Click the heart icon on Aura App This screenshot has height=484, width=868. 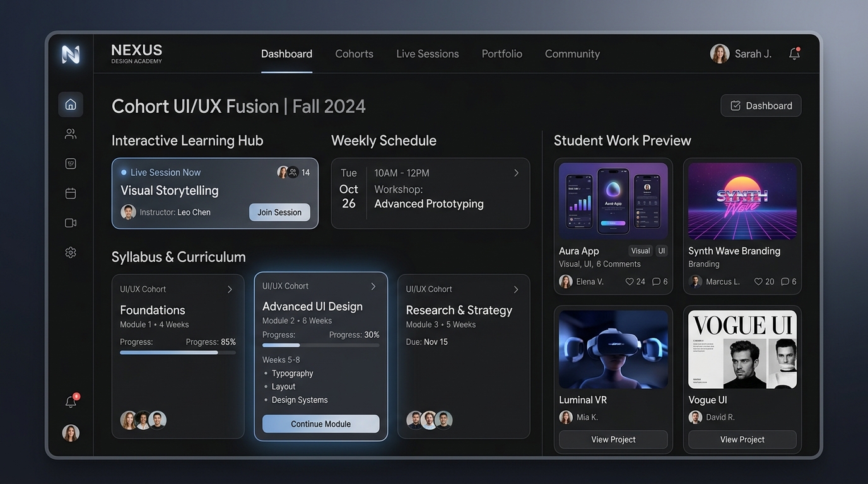pyautogui.click(x=629, y=282)
